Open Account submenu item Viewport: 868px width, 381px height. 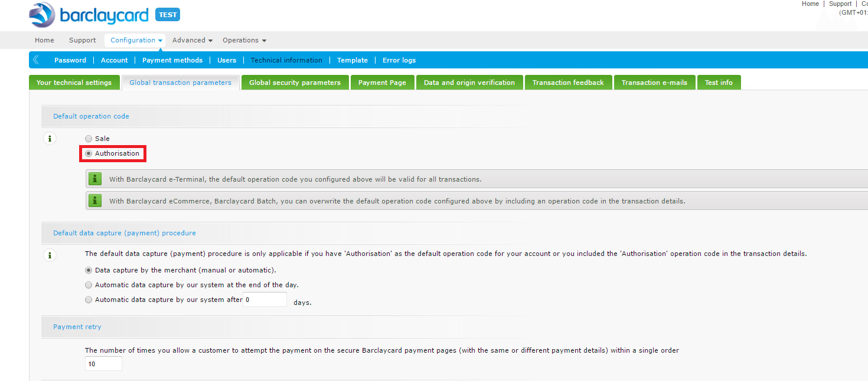pyautogui.click(x=114, y=60)
